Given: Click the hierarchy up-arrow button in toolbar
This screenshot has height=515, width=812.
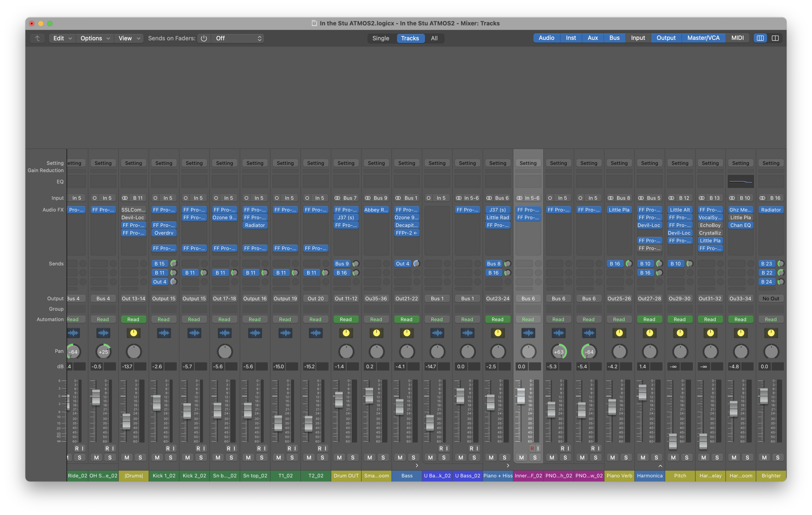Looking at the screenshot, I should tap(37, 38).
